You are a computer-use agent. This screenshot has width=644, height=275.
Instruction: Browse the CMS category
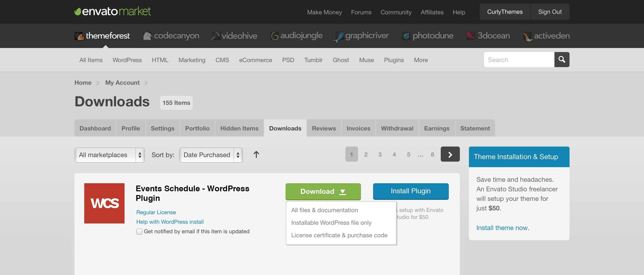point(222,60)
